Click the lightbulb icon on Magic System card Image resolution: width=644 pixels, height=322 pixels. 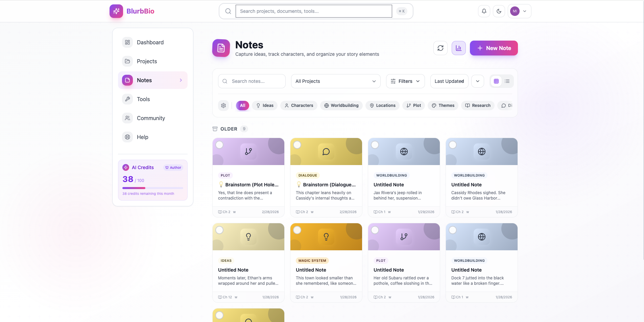(x=326, y=237)
